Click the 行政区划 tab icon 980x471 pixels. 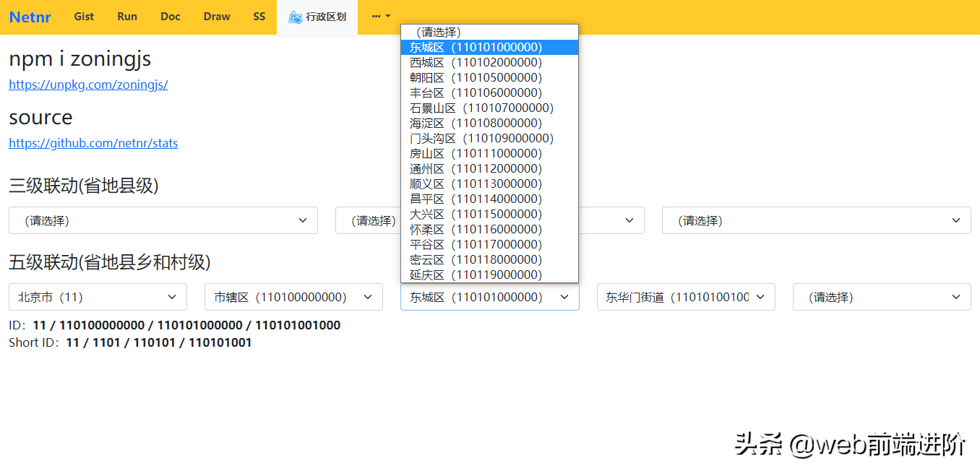(295, 17)
